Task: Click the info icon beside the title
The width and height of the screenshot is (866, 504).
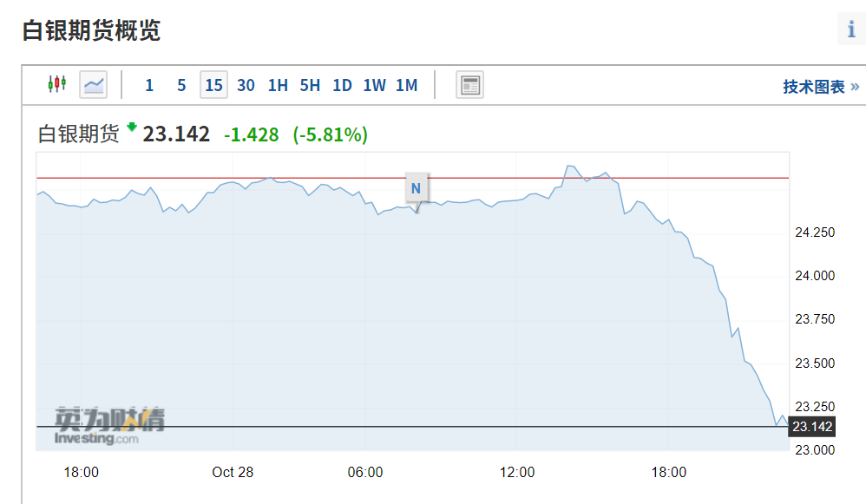Action: point(851,28)
